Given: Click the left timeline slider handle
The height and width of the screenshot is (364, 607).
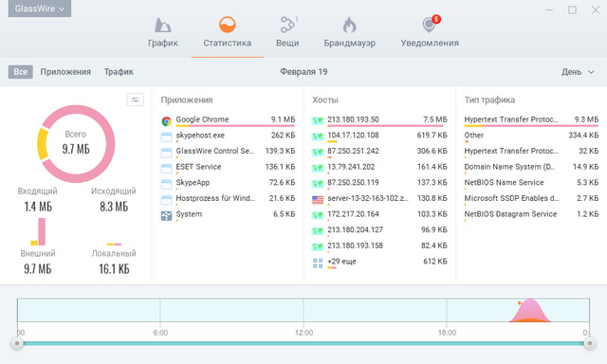Looking at the screenshot, I should tap(17, 343).
